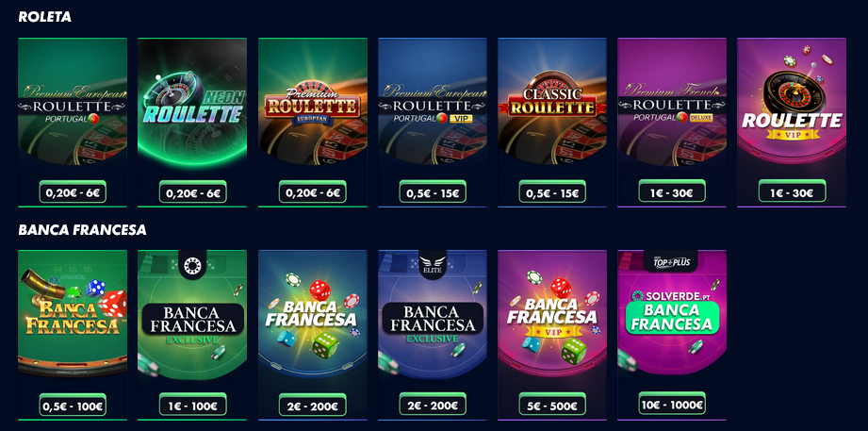868x431 pixels.
Task: Click the Top Plus badge icon
Action: tap(671, 261)
